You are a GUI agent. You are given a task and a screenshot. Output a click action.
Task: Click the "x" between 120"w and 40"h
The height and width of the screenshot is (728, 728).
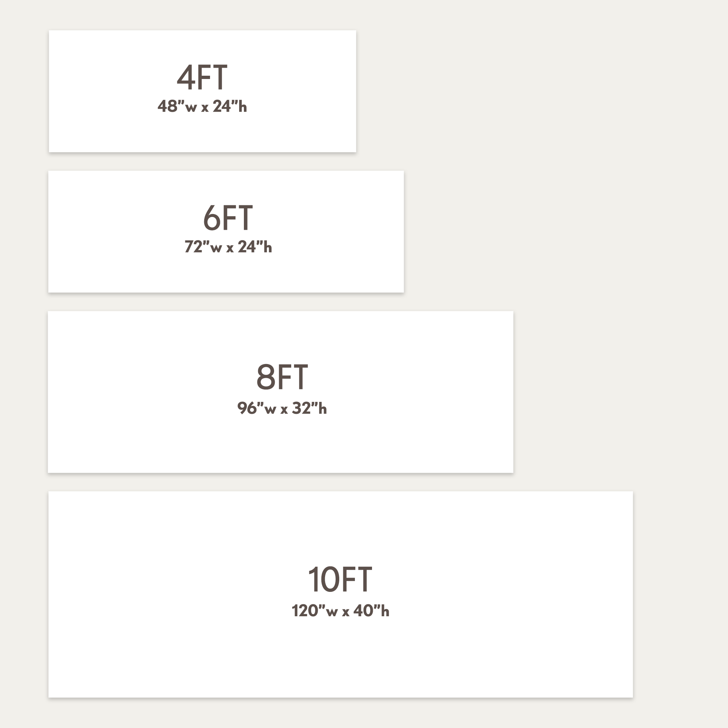point(345,612)
